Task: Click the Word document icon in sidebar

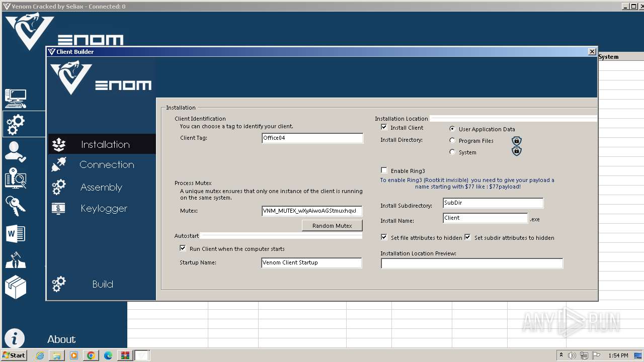Action: click(x=15, y=234)
